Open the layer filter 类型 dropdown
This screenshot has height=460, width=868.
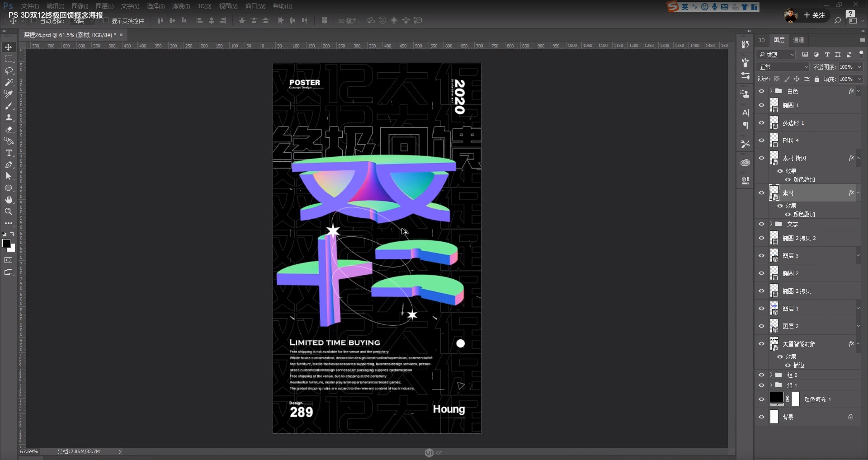(776, 54)
